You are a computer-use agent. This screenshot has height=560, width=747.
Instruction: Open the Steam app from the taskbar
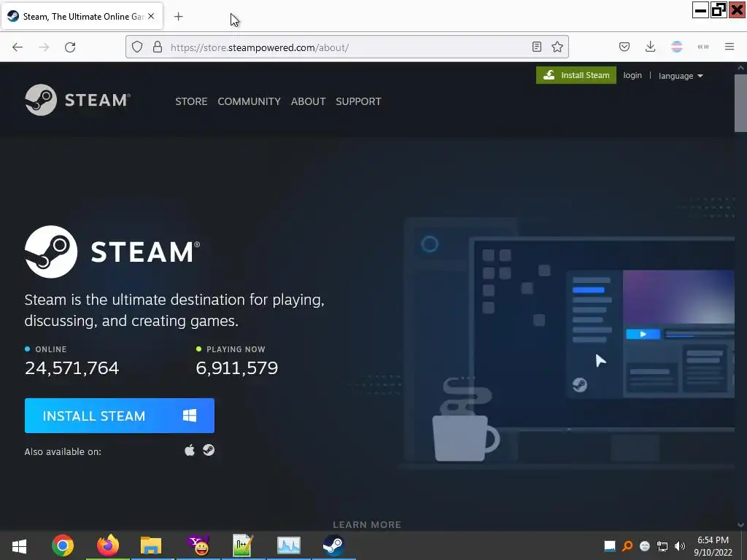tap(333, 545)
